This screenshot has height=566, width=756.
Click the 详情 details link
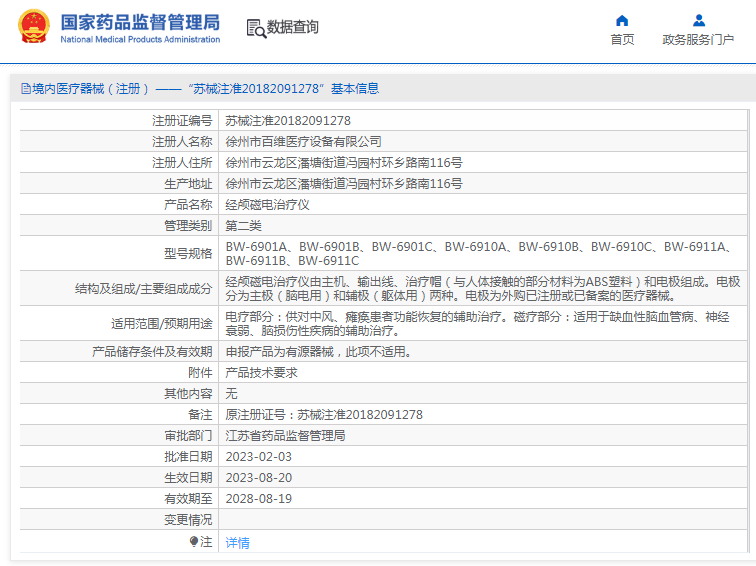pyautogui.click(x=238, y=543)
